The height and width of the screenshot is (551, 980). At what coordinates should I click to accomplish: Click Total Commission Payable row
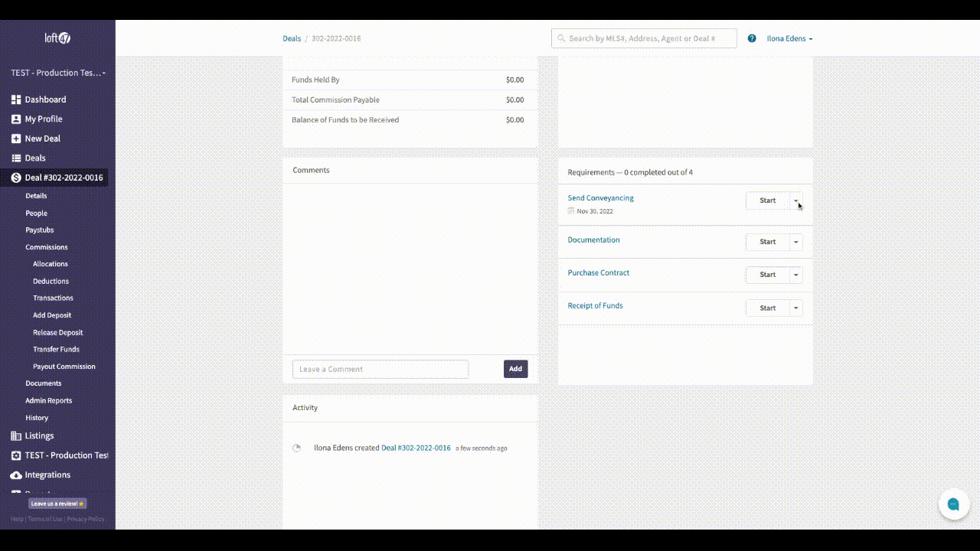(x=408, y=100)
